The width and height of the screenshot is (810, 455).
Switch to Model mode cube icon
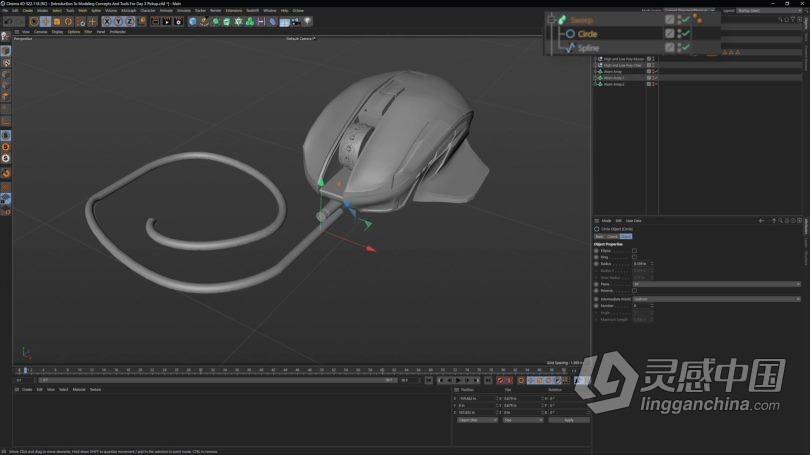click(x=6, y=51)
